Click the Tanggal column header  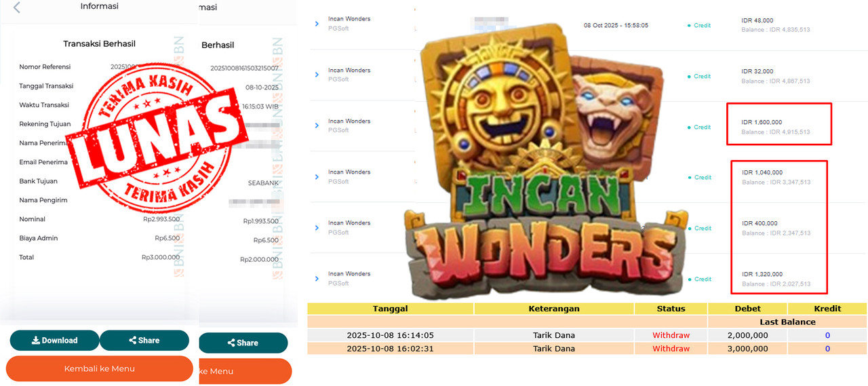point(391,309)
